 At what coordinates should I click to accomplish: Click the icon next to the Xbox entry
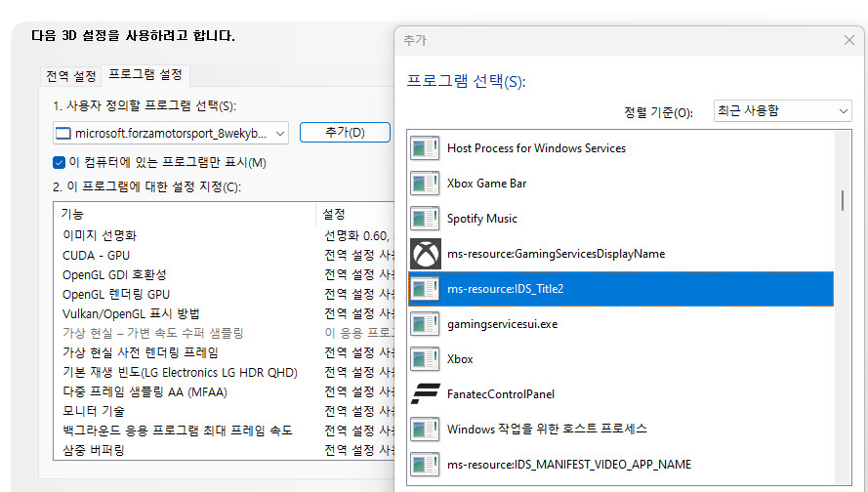(x=425, y=359)
